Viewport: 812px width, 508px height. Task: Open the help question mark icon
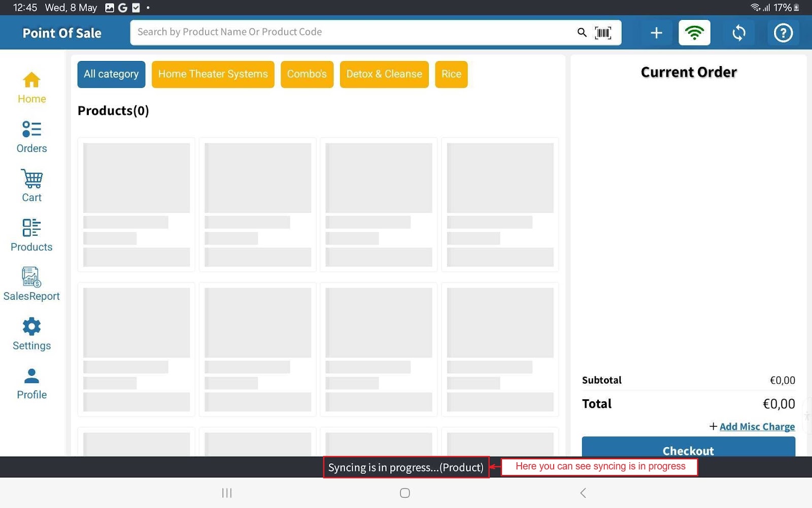pos(783,33)
